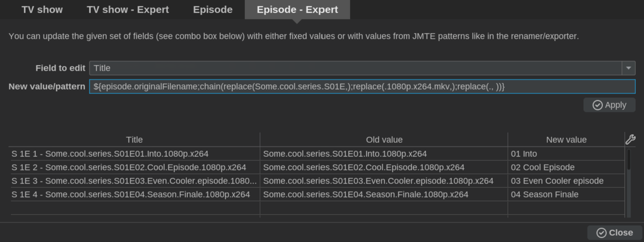Sort by the Title column header
This screenshot has width=644, height=242.
(x=134, y=140)
